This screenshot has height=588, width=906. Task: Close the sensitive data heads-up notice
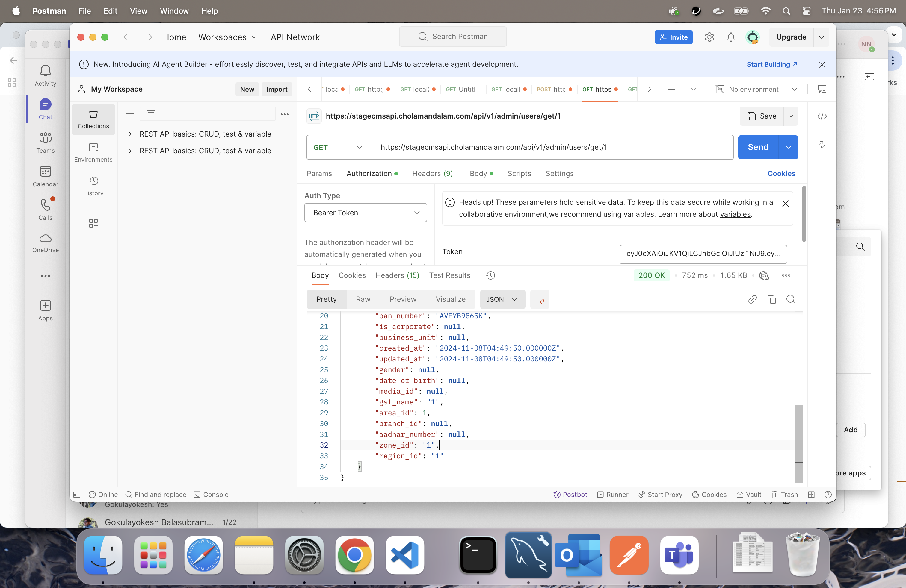[x=785, y=204]
